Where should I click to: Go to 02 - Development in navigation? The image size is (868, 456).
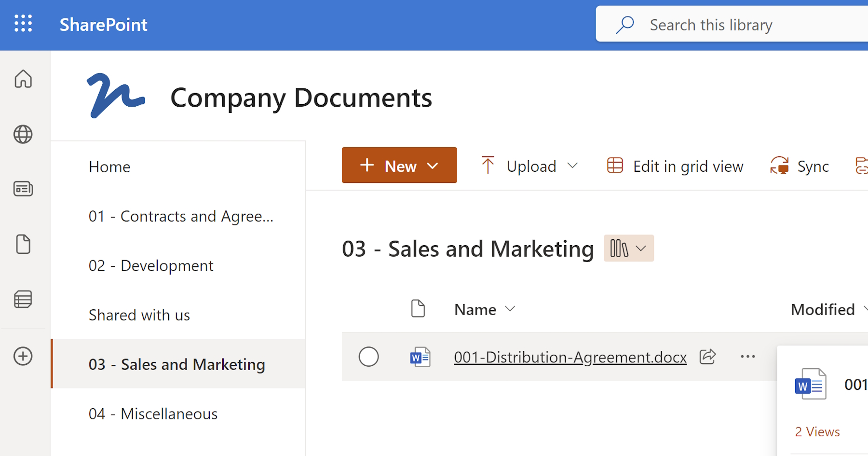coord(151,265)
